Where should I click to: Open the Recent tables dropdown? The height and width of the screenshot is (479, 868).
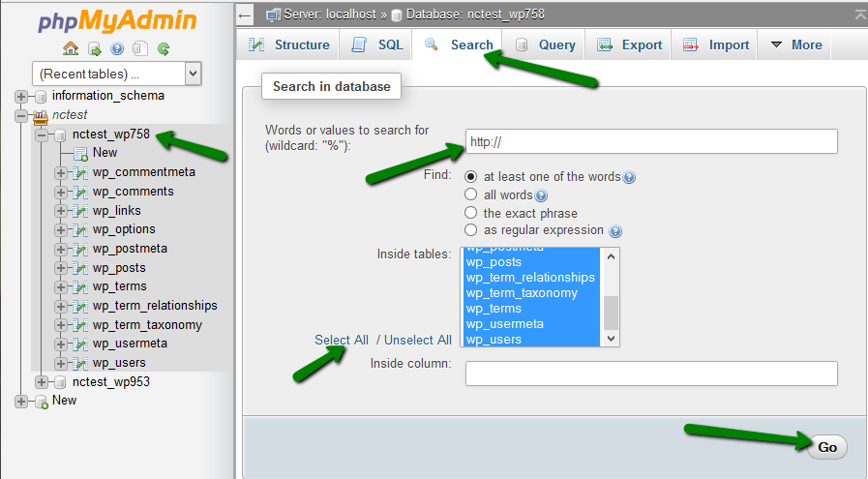coord(117,74)
